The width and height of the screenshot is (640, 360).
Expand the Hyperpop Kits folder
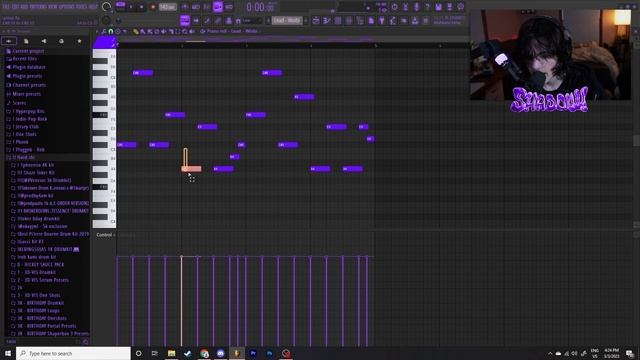tap(28, 111)
